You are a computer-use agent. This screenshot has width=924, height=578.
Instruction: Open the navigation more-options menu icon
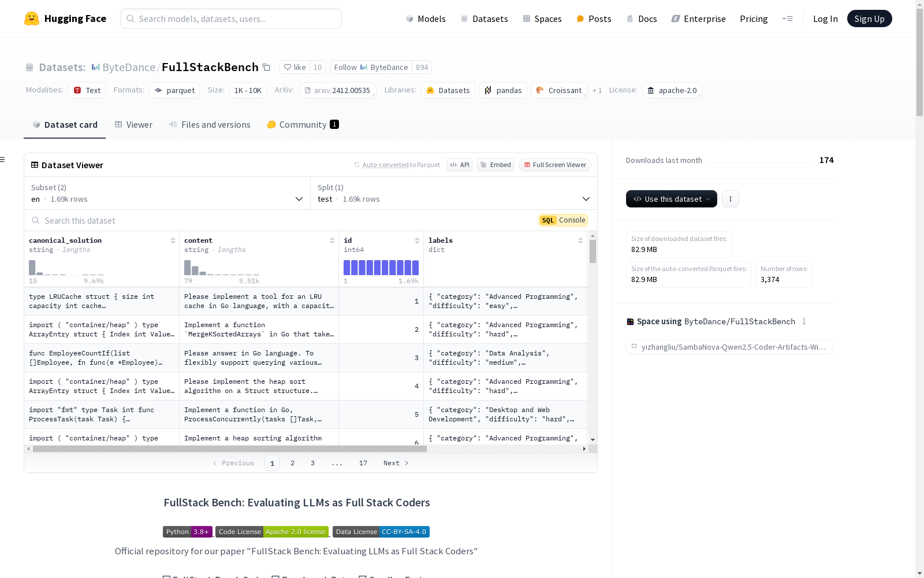click(x=787, y=18)
